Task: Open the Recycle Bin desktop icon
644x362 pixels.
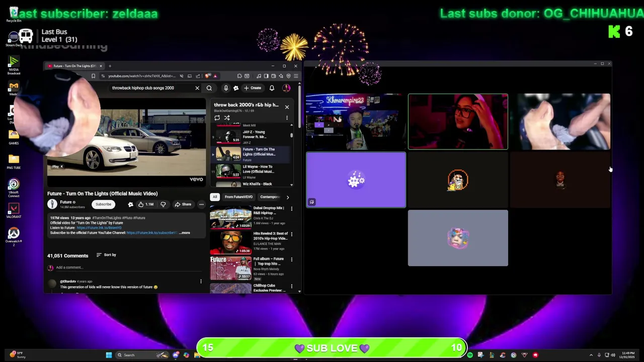Action: [14, 15]
